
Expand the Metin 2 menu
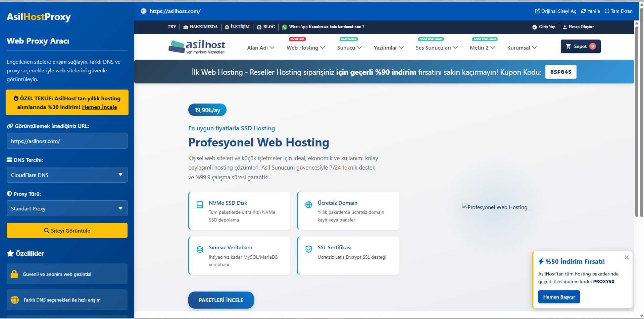483,48
